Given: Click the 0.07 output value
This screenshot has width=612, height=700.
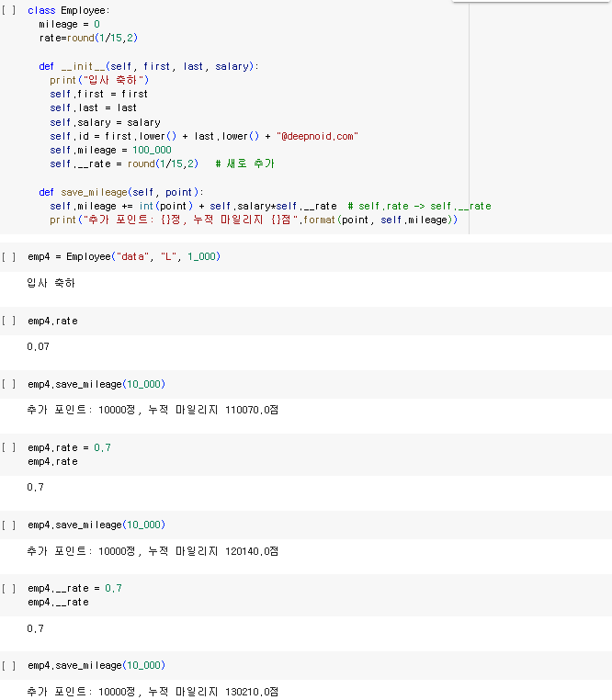Looking at the screenshot, I should [x=38, y=346].
